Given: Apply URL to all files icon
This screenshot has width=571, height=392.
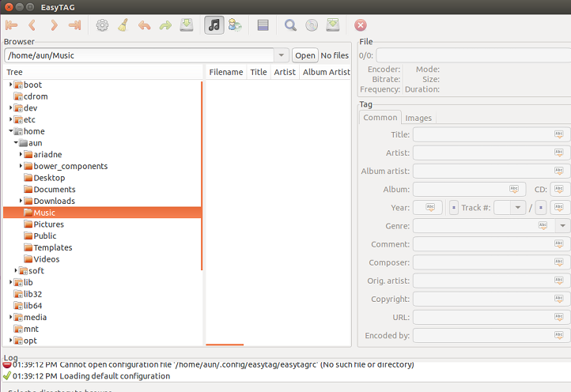Looking at the screenshot, I should coord(559,317).
